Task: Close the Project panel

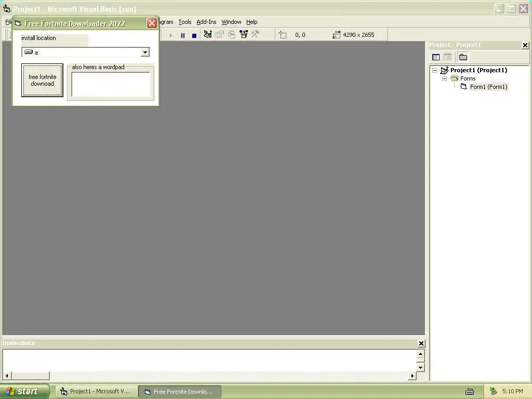Action: coord(525,45)
